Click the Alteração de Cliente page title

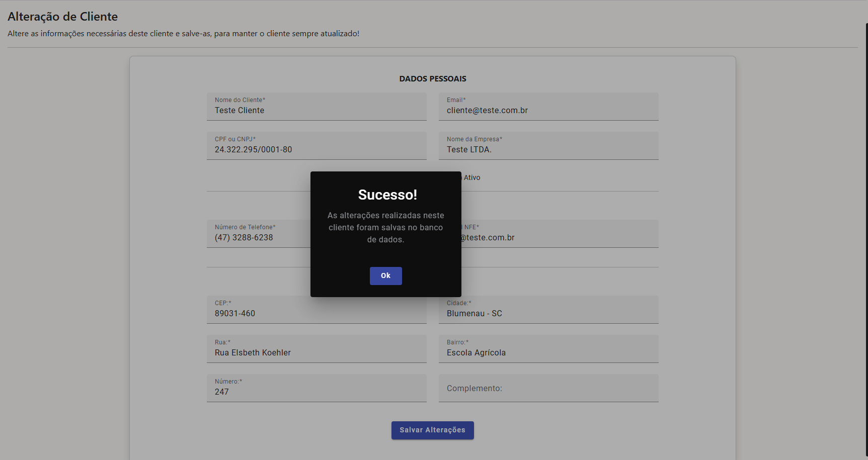[62, 17]
